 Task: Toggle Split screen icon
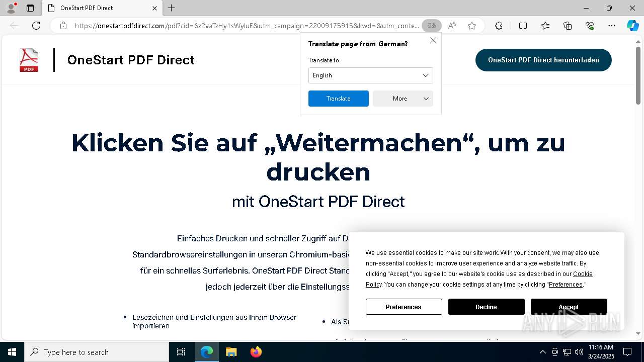(x=523, y=26)
